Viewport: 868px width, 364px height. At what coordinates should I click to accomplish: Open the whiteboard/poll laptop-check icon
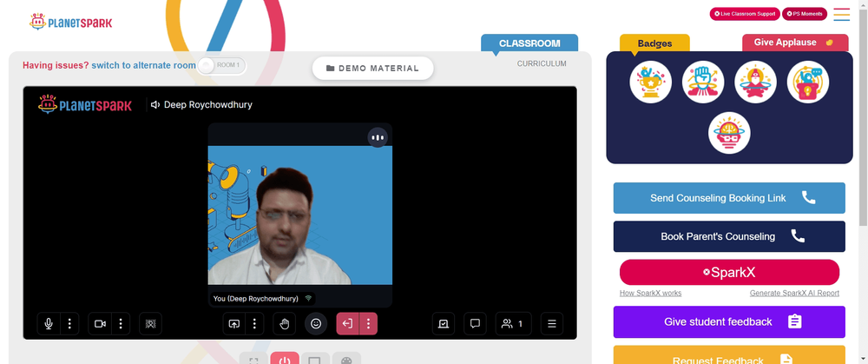(x=444, y=323)
